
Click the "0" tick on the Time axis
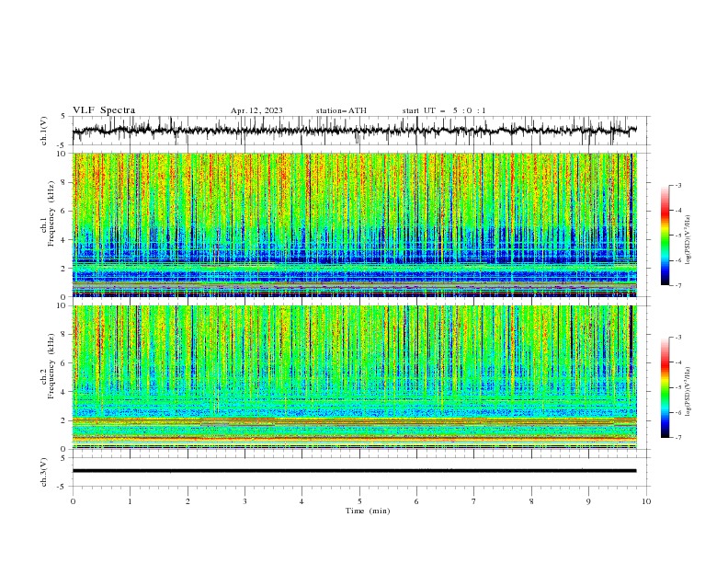click(73, 501)
